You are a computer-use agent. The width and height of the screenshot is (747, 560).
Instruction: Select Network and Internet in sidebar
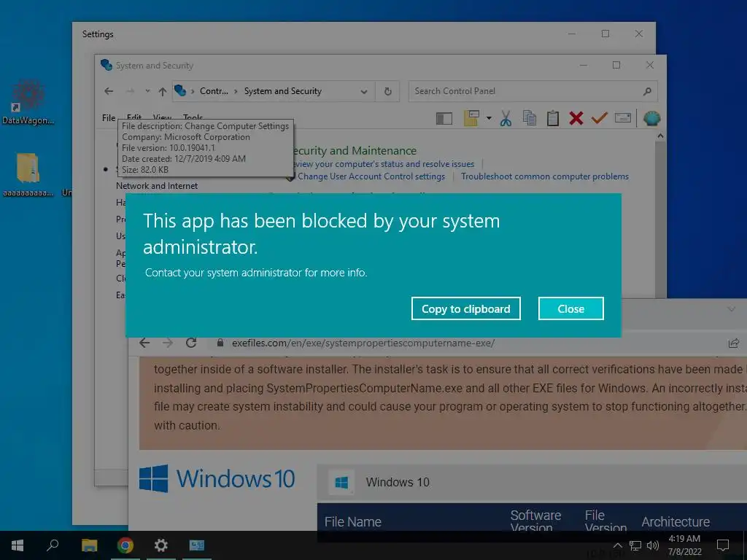click(x=157, y=186)
